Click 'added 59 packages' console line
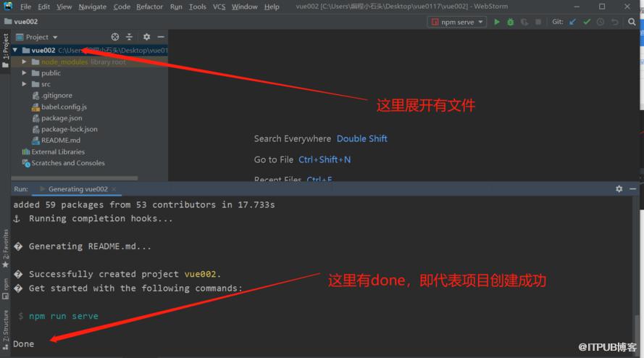 [143, 204]
